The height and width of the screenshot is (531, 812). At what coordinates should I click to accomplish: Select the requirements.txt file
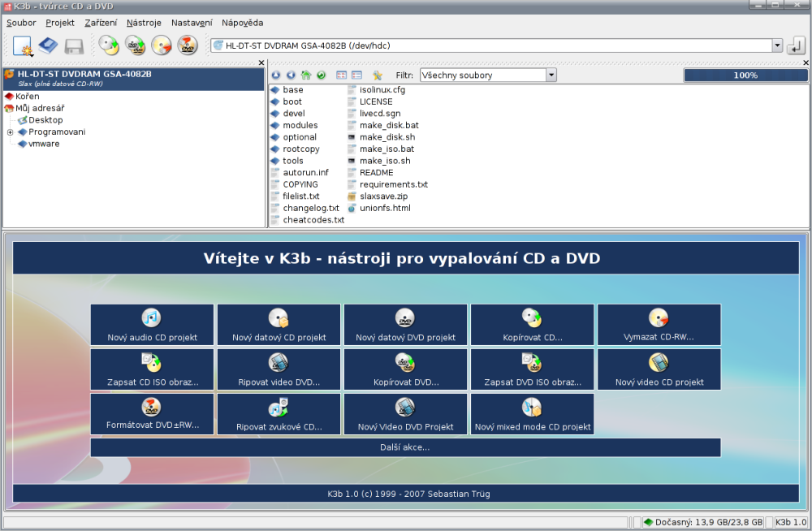tap(388, 184)
